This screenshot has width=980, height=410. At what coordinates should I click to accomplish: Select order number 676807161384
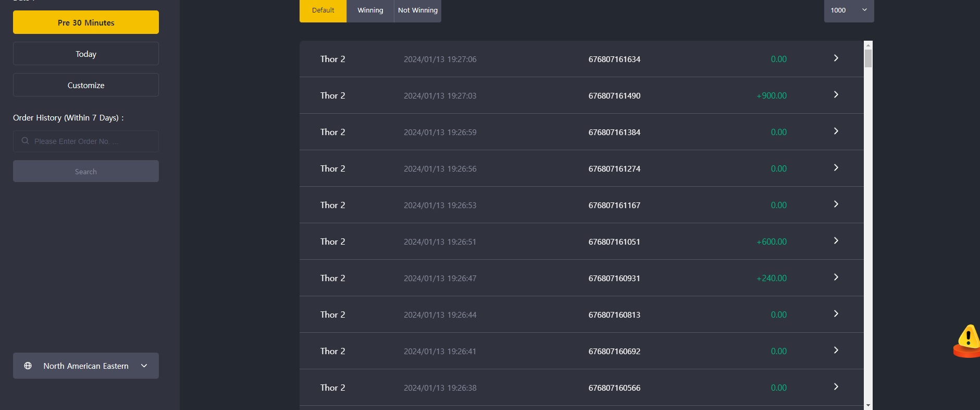[x=614, y=132]
